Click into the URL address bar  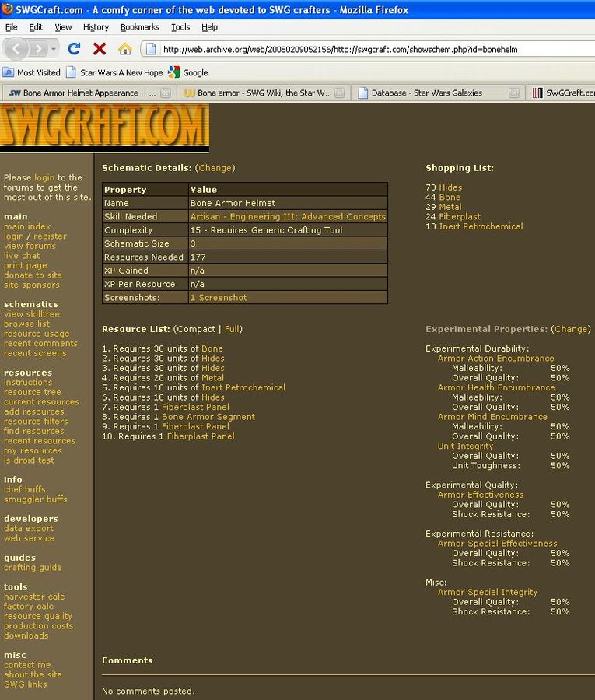tap(366, 49)
